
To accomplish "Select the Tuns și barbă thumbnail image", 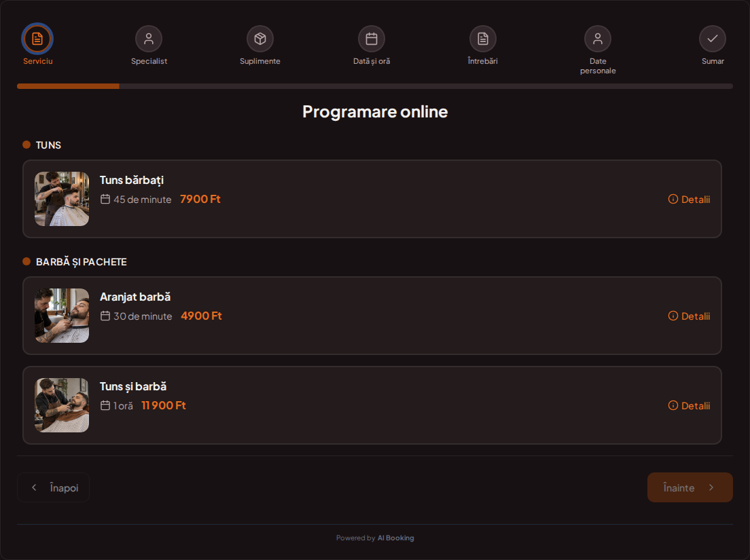I will pos(62,405).
